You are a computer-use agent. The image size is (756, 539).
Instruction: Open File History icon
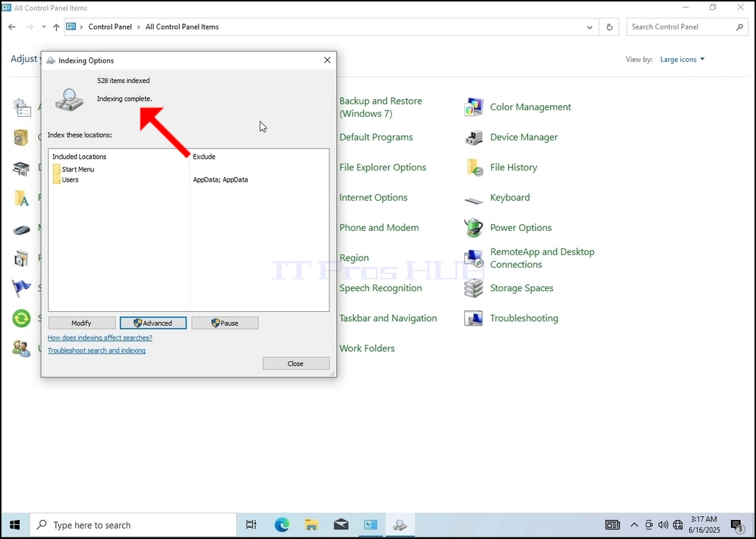474,168
